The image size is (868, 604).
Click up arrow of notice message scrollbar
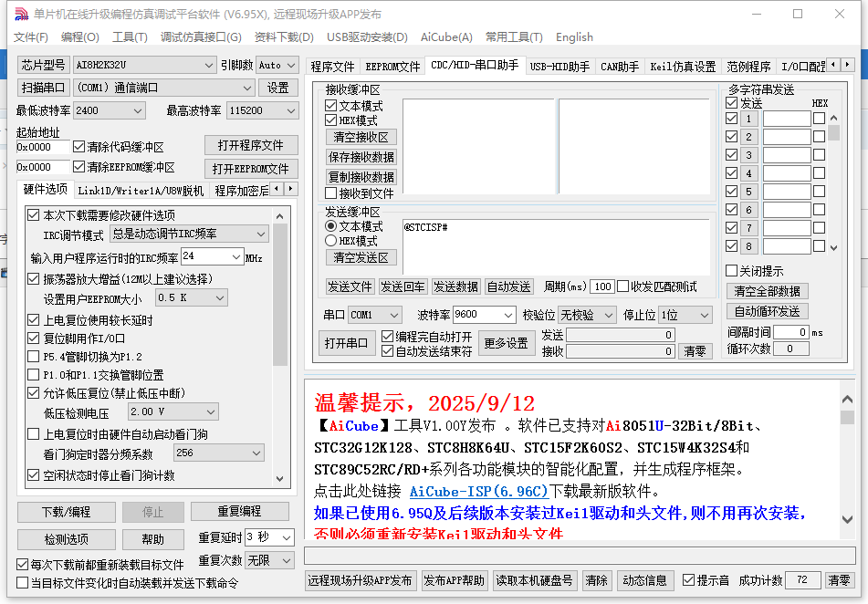point(847,390)
